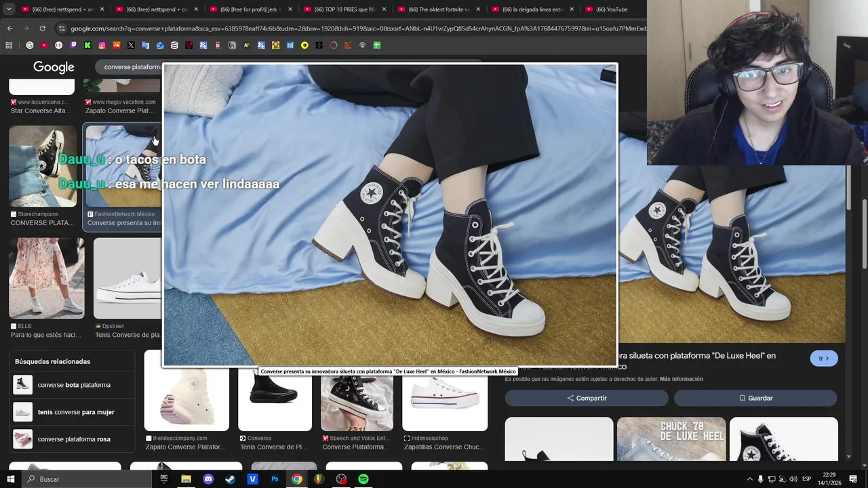The width and height of the screenshot is (868, 488).
Task: Click the taskbar Buscar search box
Action: pos(86,479)
